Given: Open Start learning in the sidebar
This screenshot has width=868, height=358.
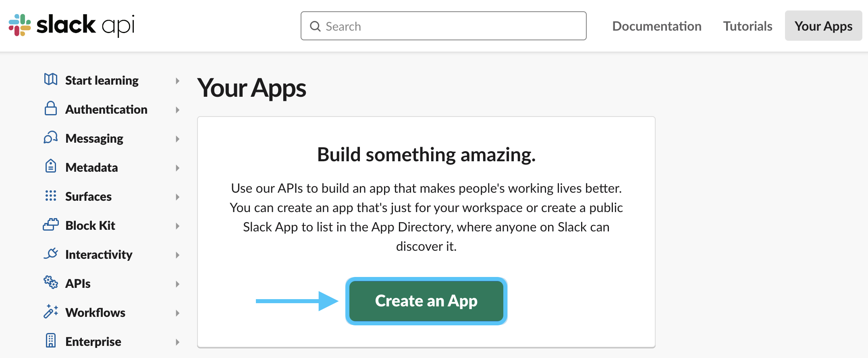Looking at the screenshot, I should (x=102, y=81).
